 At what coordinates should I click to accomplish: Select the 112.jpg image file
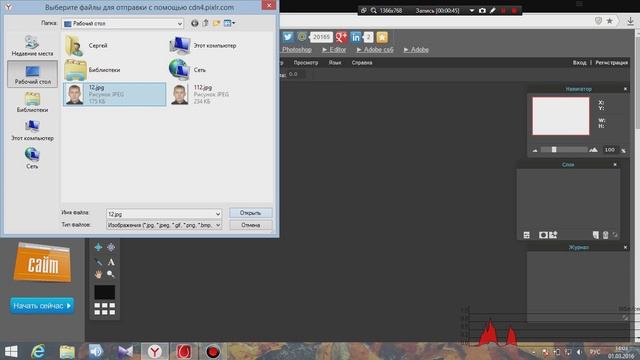coord(200,94)
